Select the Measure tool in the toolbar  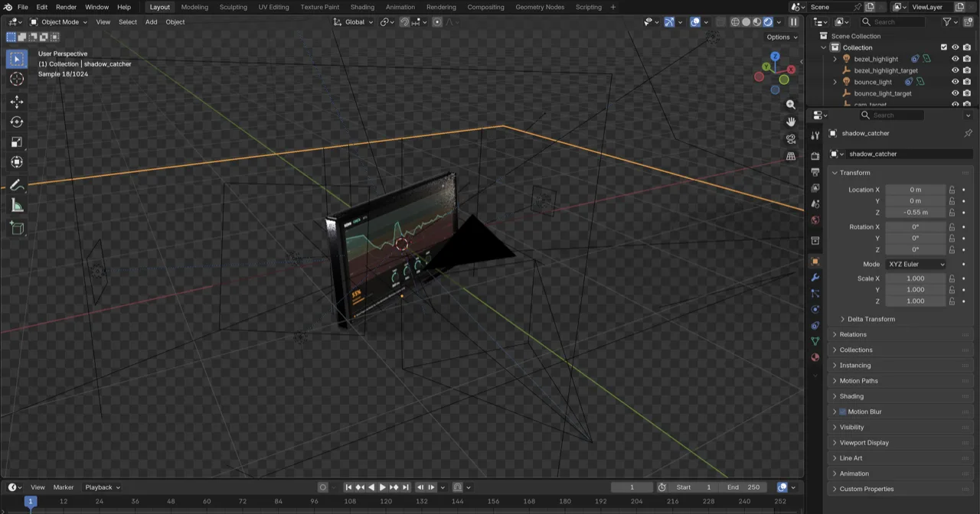(17, 204)
